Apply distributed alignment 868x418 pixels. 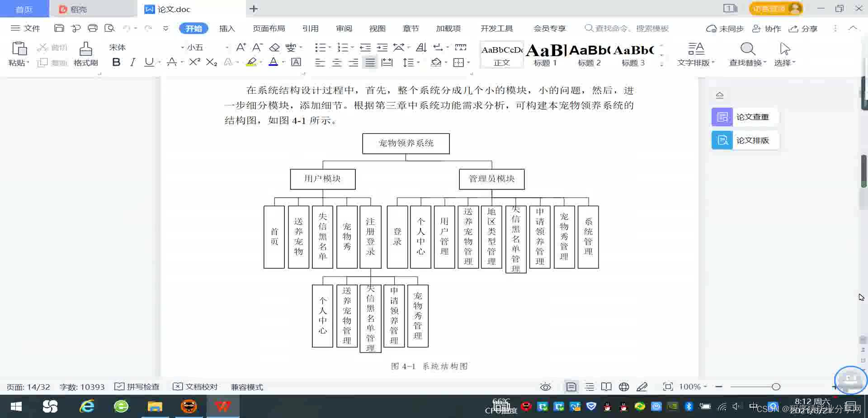387,62
